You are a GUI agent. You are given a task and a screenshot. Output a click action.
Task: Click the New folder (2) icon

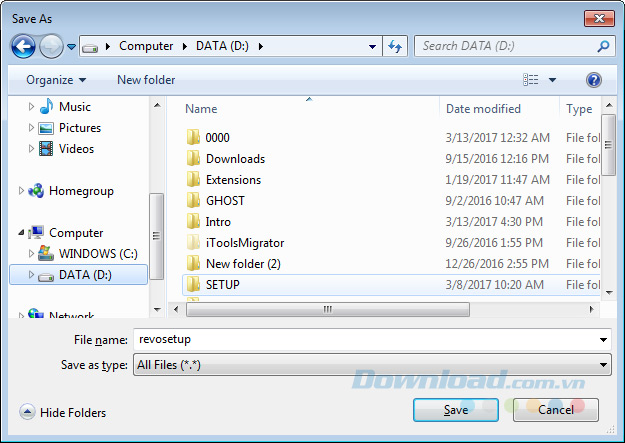point(193,264)
